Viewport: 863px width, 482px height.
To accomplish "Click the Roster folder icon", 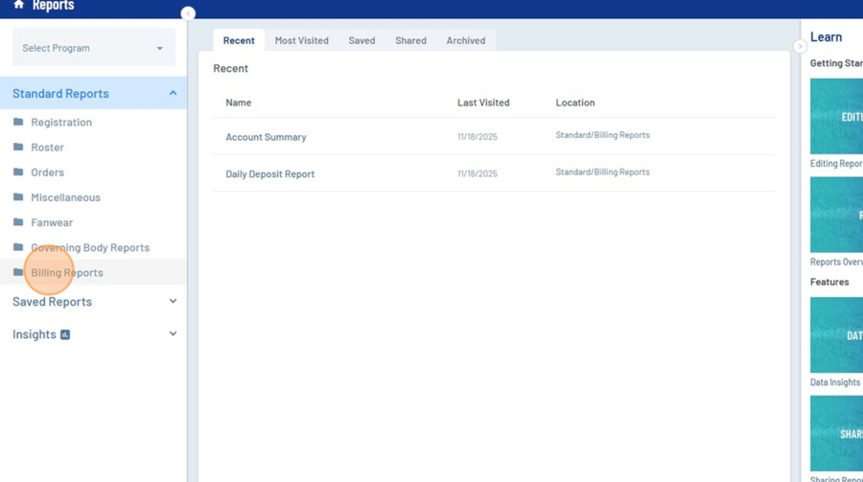I will (x=18, y=147).
